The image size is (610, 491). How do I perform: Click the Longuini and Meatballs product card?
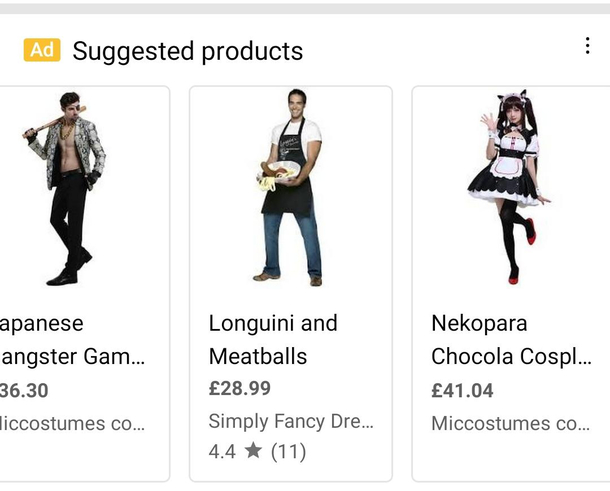click(290, 283)
